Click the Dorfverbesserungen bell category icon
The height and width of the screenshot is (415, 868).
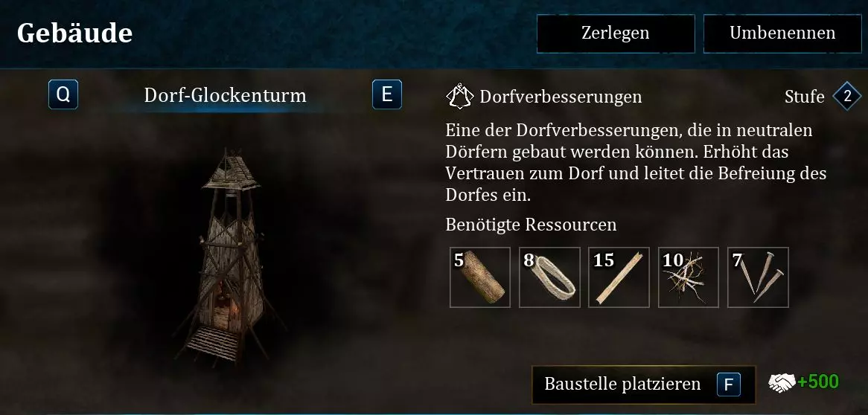tap(459, 96)
